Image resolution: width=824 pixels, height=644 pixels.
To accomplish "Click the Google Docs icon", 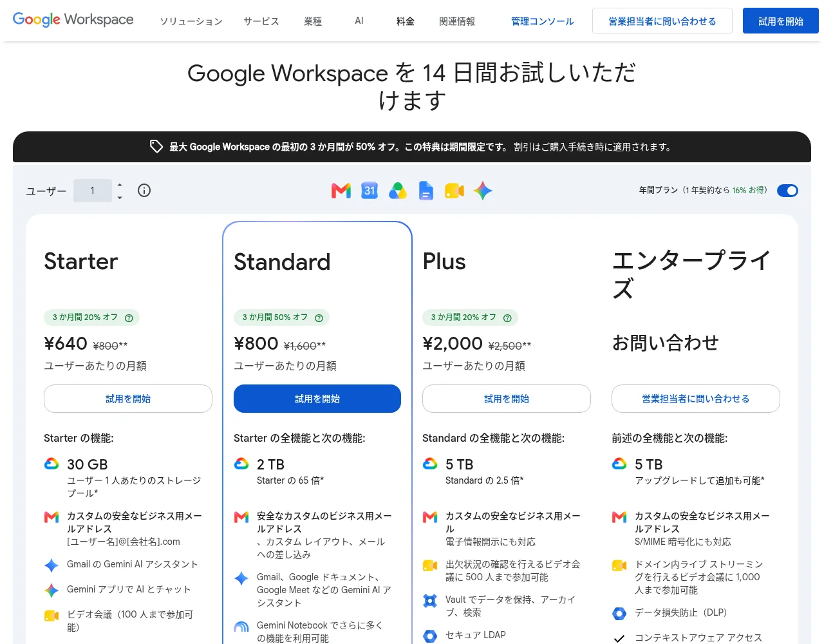I will tap(426, 191).
